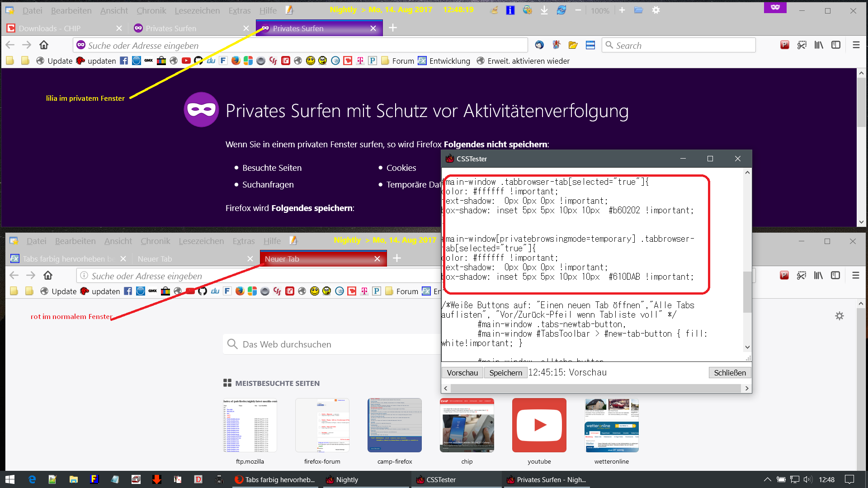Open the Library icon in upper toolbar
The width and height of the screenshot is (868, 488).
coord(819,45)
